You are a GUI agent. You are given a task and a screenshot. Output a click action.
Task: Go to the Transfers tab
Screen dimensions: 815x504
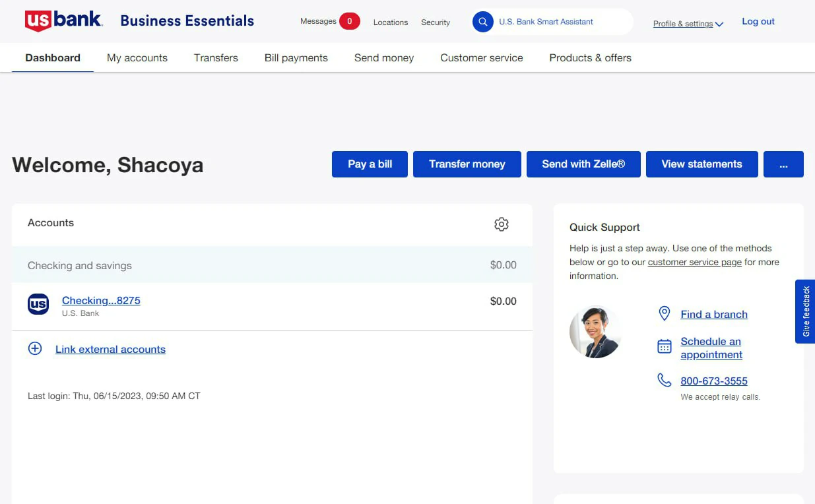tap(216, 58)
